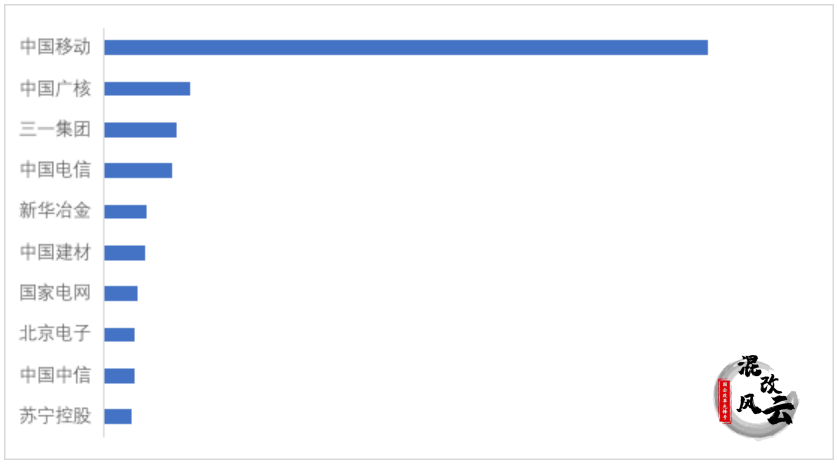Click the red seal stamp on logo
The width and height of the screenshot is (837, 467).
[x=724, y=400]
